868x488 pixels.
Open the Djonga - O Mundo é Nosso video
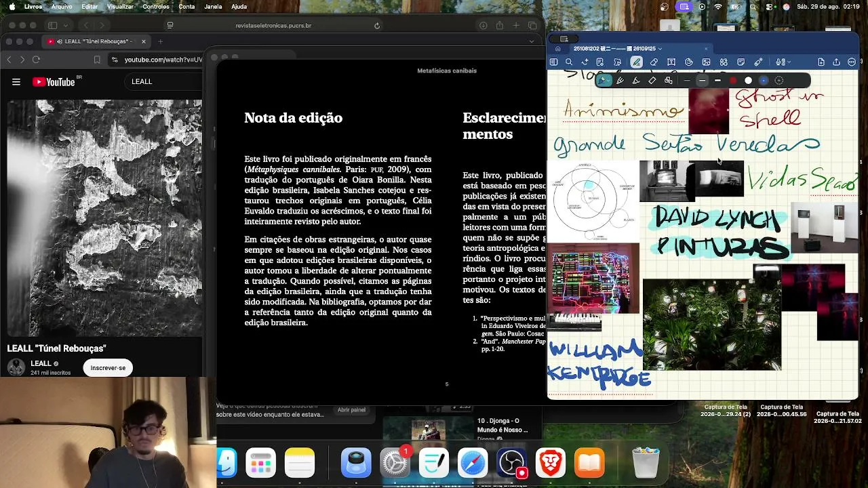tap(502, 426)
